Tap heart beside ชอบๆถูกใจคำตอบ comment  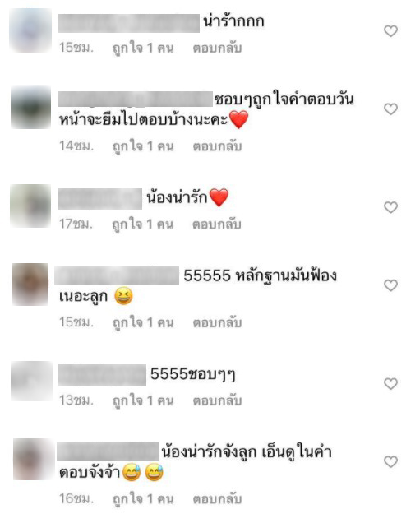390,109
